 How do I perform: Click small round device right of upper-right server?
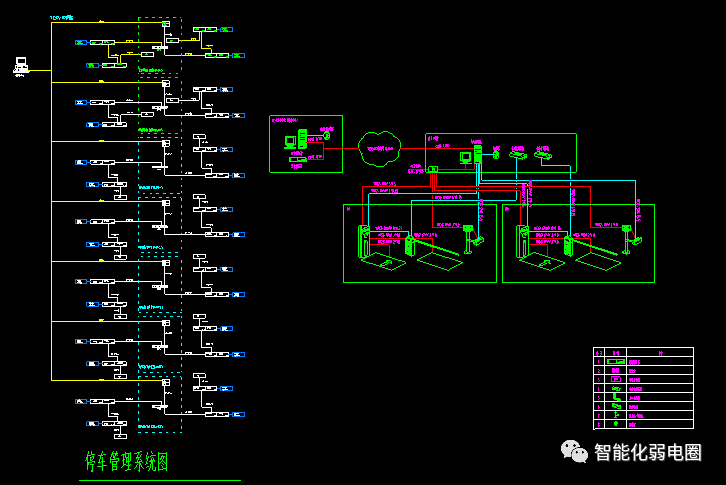(x=496, y=155)
